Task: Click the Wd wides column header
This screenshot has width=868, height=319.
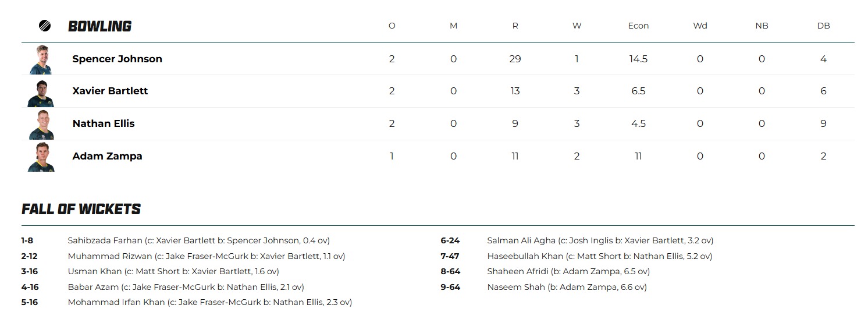Action: 700,26
